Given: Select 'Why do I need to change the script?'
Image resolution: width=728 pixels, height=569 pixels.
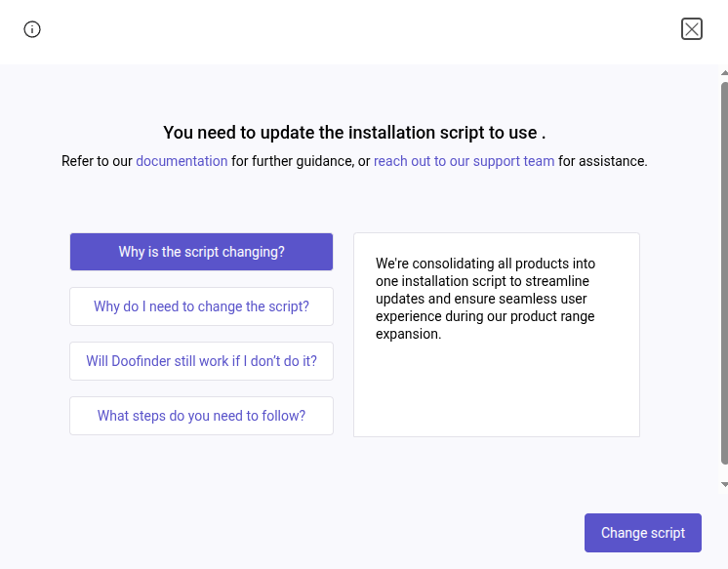Looking at the screenshot, I should tap(201, 306).
